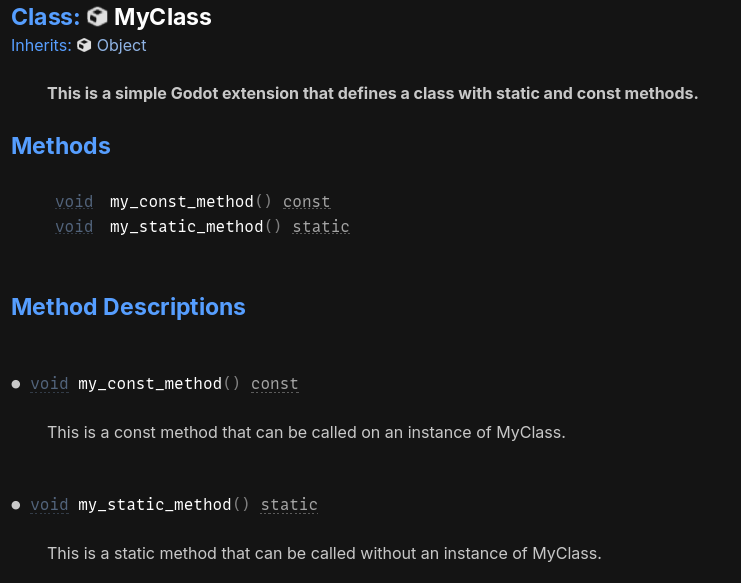Click void return type of my_const_method in Methods table
The height and width of the screenshot is (583, 741).
(74, 202)
